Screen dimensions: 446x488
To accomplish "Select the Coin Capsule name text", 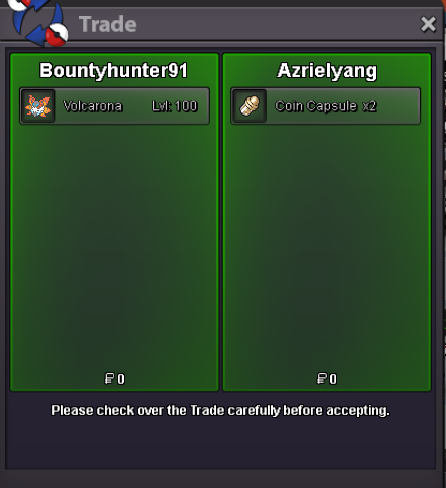I will click(316, 106).
